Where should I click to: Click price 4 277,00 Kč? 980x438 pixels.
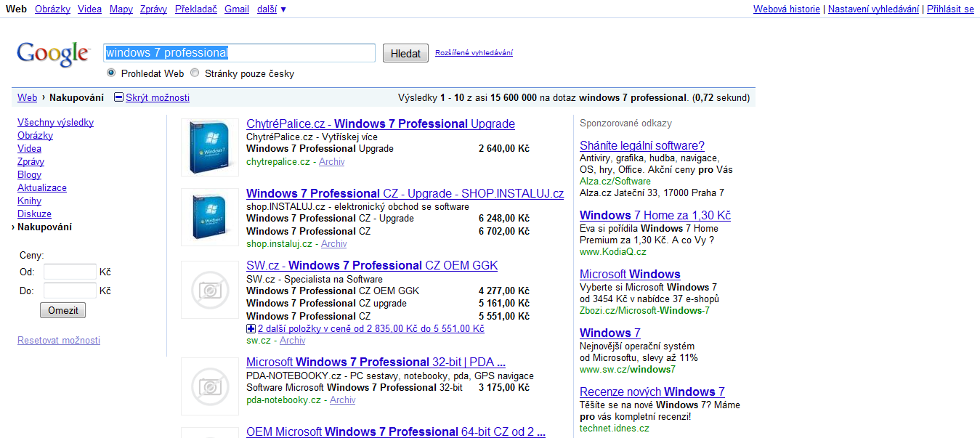504,291
